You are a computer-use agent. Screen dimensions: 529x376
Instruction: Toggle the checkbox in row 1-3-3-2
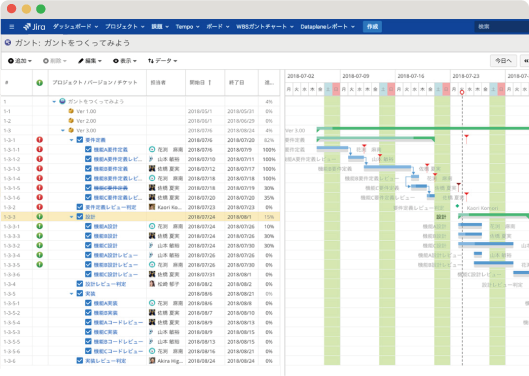point(88,245)
